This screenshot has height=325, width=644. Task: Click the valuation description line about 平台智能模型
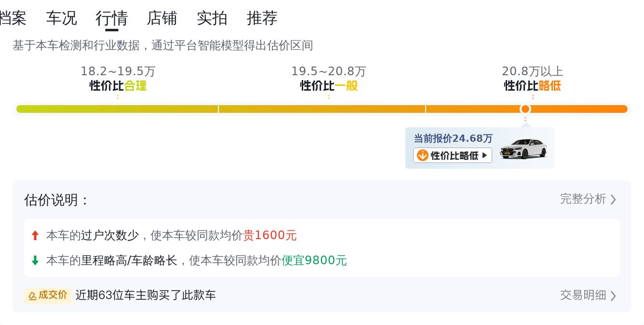coord(163,45)
